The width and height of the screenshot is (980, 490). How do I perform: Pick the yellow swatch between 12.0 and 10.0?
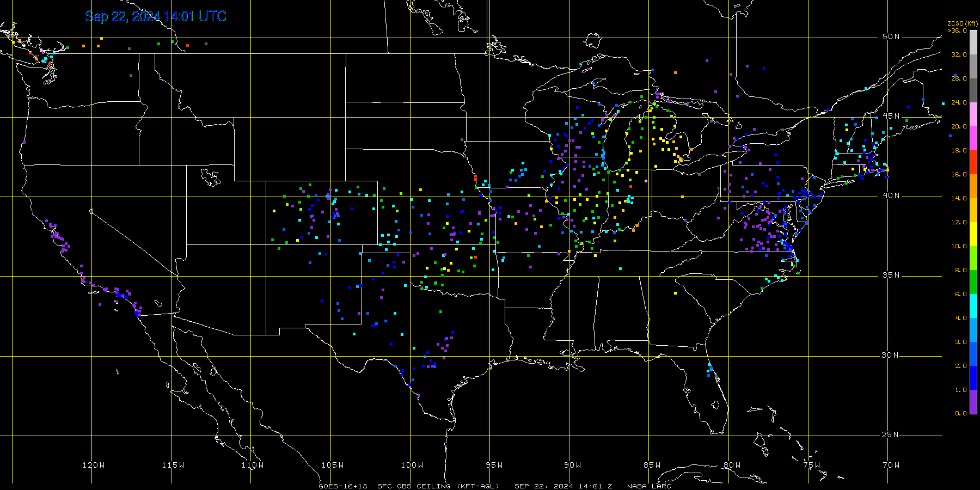pos(973,234)
